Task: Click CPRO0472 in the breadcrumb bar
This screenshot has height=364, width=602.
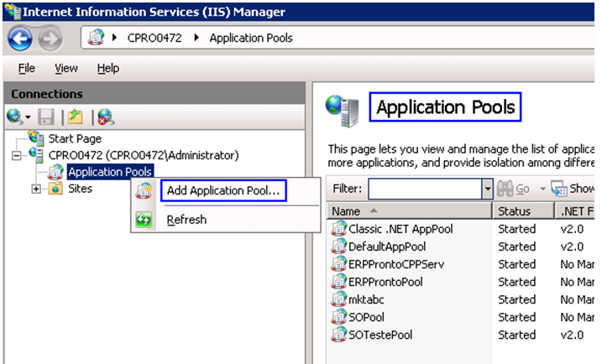Action: pyautogui.click(x=154, y=38)
